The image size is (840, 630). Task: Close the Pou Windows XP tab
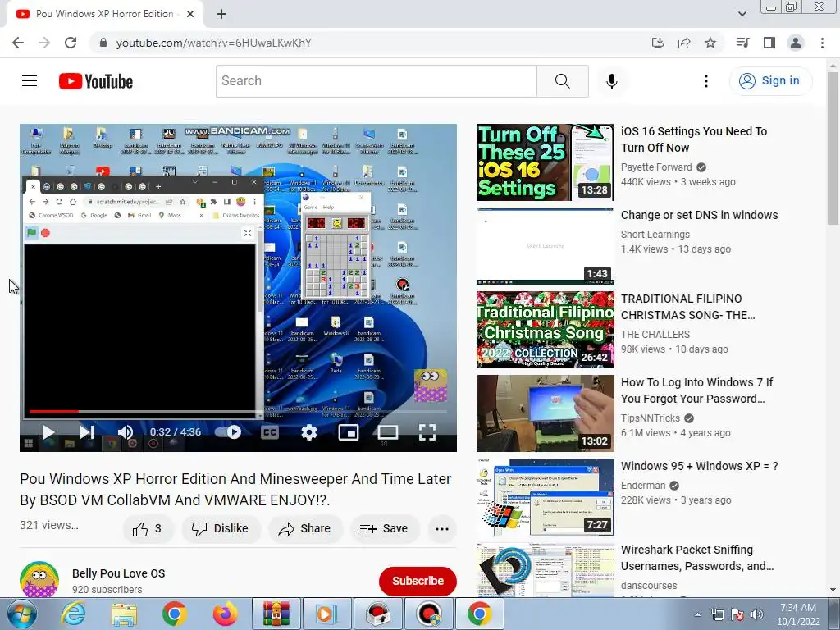pyautogui.click(x=190, y=14)
